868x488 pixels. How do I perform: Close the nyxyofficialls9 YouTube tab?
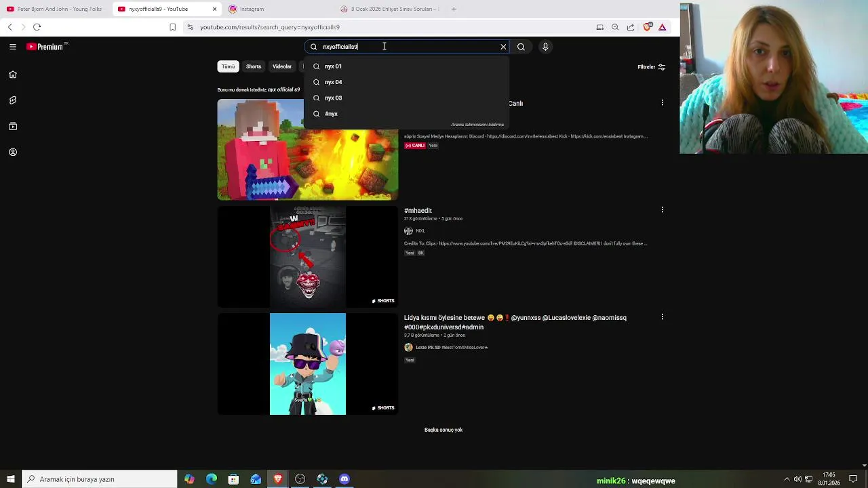coord(214,9)
